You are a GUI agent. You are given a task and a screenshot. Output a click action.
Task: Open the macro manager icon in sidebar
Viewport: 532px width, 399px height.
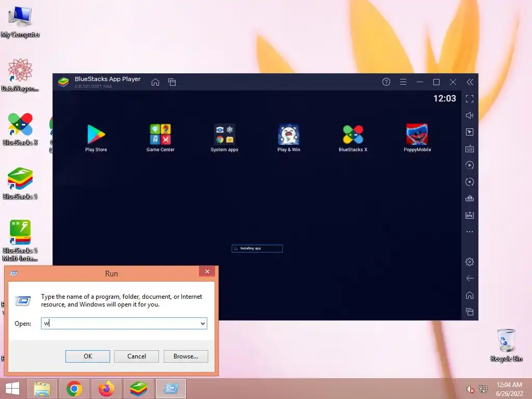[470, 198]
